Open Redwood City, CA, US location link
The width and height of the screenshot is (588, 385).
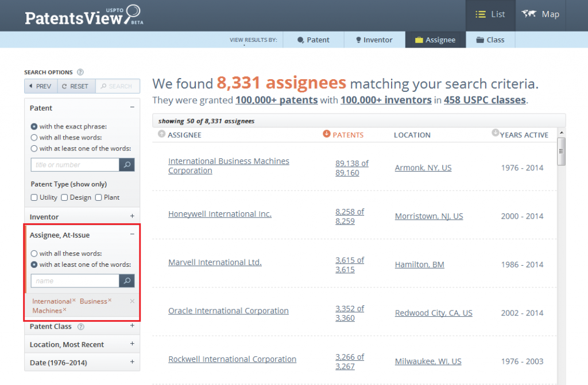click(434, 313)
